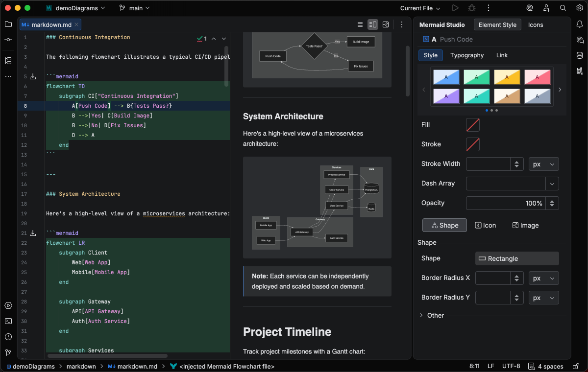Screen dimensions: 588x372
Task: Open the Dash Array dropdown arrow
Action: [x=552, y=184]
